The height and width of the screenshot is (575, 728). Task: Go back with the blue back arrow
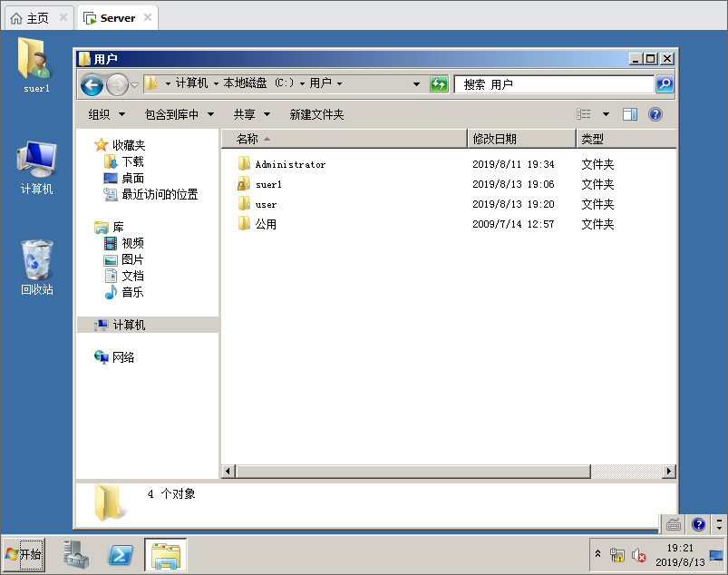pyautogui.click(x=92, y=85)
